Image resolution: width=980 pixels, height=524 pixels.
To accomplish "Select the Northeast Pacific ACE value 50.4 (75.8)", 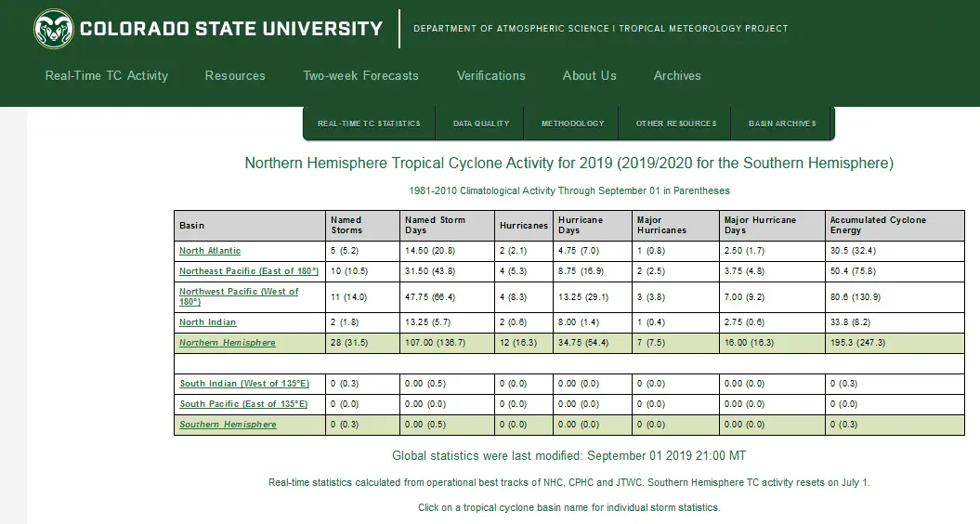I will [x=895, y=271].
